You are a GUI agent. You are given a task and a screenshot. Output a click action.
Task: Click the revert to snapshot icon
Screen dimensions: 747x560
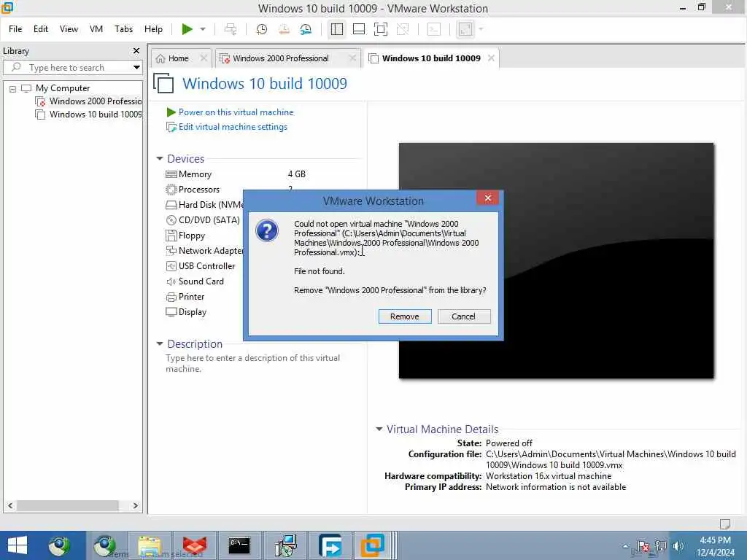284,29
